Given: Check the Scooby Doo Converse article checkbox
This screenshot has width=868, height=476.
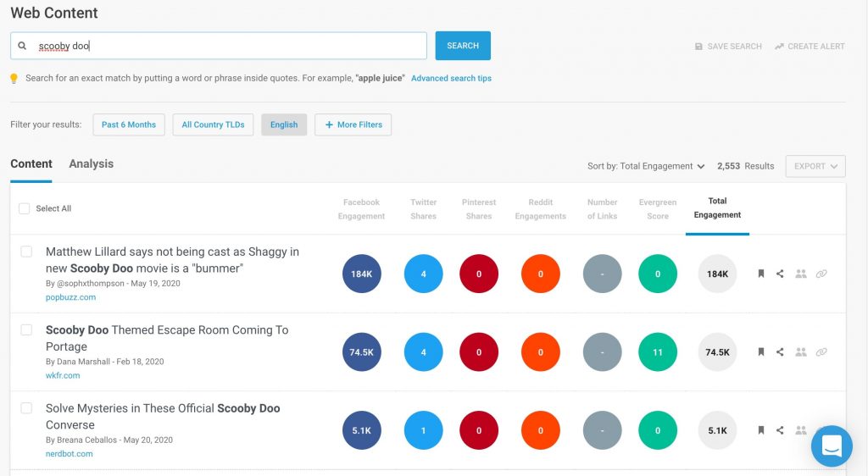Looking at the screenshot, I should coord(26,408).
